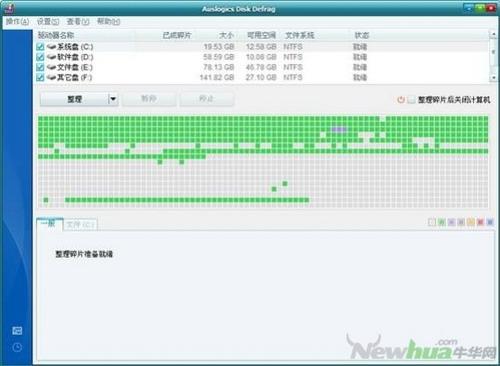Click the 暂停 pause button
This screenshot has width=500, height=366.
pos(149,99)
